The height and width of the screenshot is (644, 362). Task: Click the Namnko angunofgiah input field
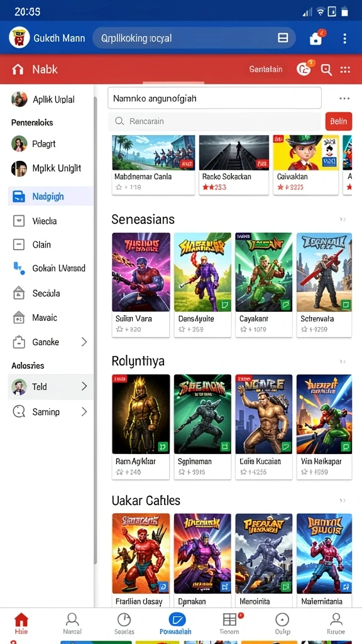coord(214,98)
